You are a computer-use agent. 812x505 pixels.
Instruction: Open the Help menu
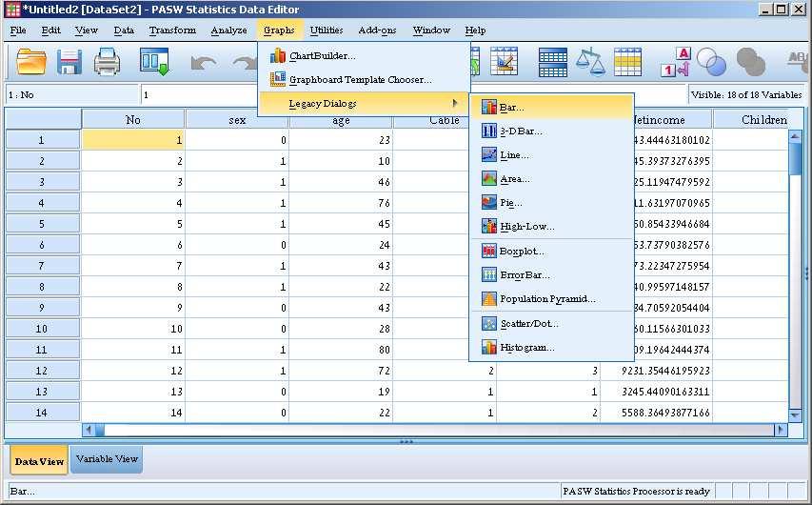[475, 30]
